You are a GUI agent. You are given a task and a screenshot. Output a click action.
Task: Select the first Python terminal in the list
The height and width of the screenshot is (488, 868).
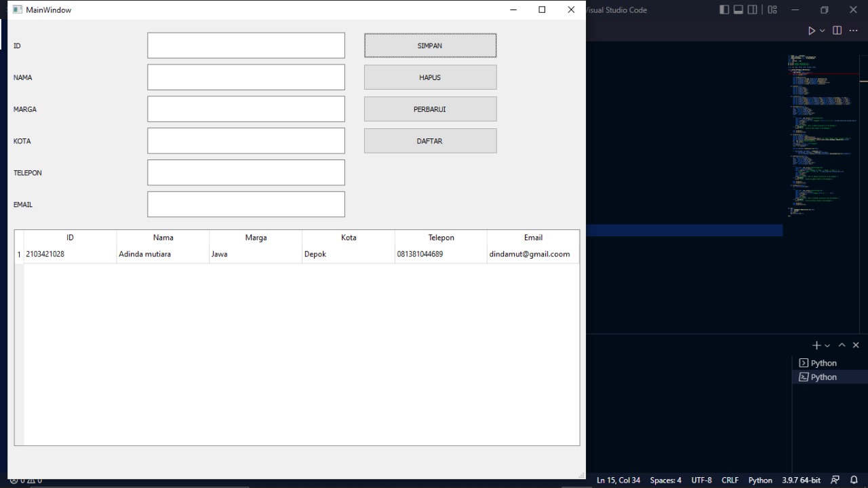[x=823, y=362]
